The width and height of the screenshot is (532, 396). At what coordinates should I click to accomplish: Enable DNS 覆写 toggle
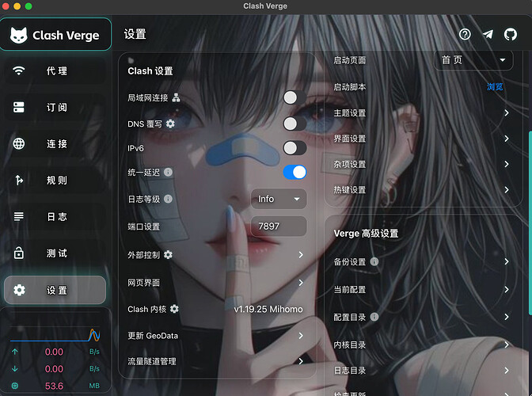(x=294, y=124)
